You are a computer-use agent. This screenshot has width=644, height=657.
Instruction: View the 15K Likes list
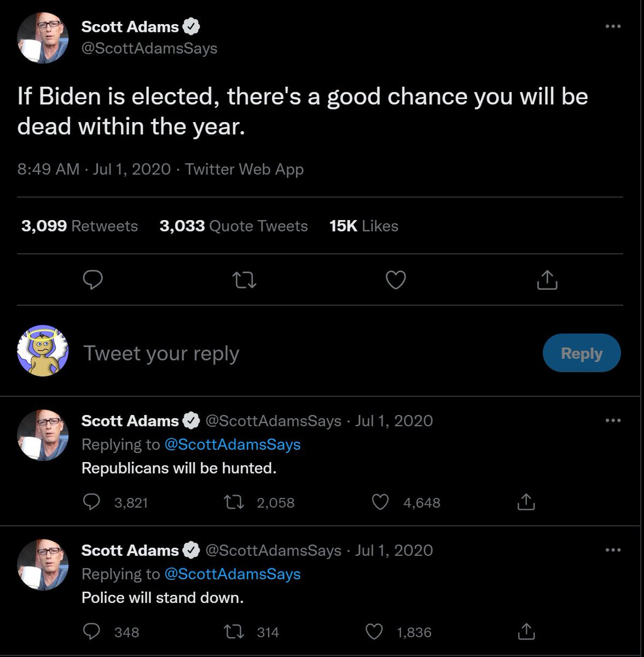364,226
